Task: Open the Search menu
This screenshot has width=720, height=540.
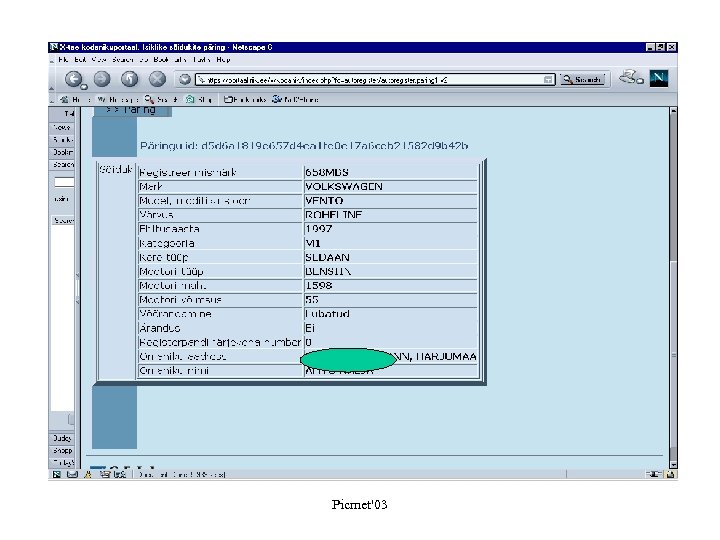Action: [123, 60]
